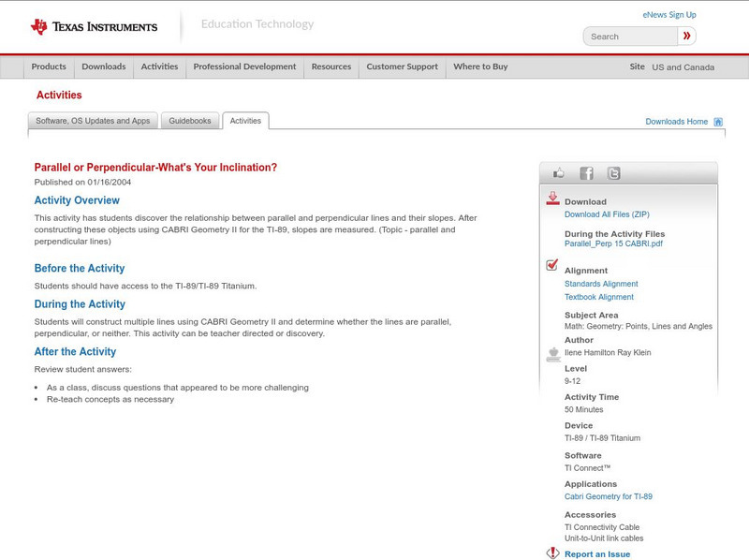
Task: Switch to the Guidebooks tab
Action: coord(191,121)
